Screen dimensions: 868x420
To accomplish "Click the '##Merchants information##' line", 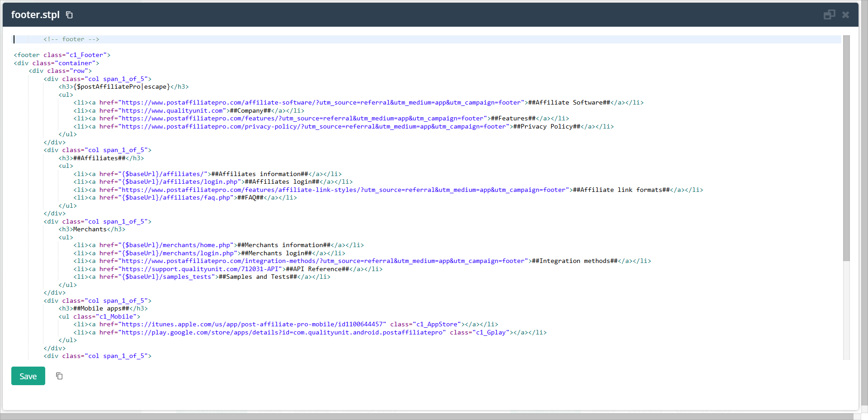I will (x=219, y=245).
